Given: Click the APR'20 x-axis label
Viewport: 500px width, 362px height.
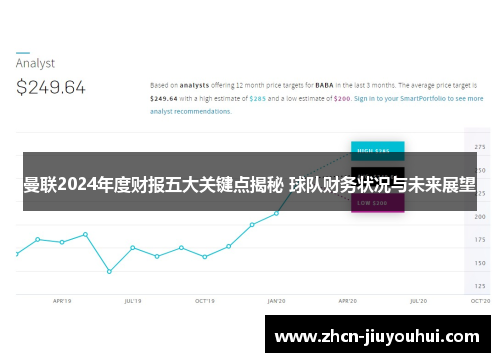Looking at the screenshot, I should point(348,301).
